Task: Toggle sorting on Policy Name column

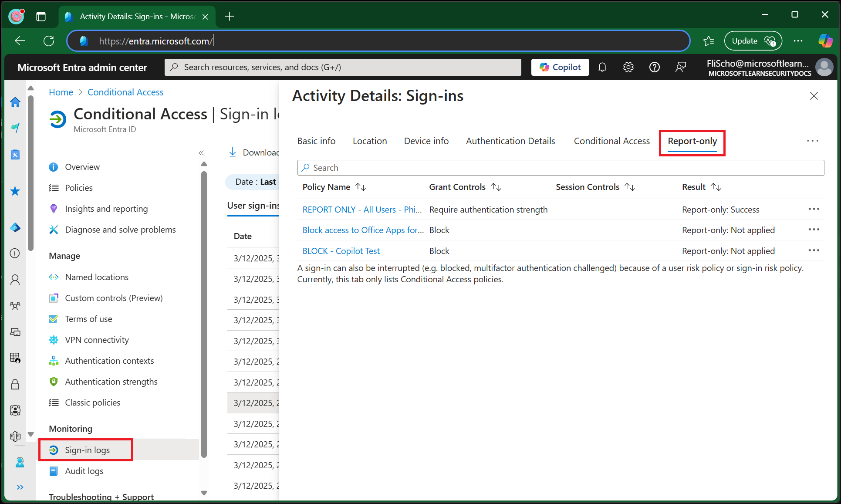Action: [361, 186]
